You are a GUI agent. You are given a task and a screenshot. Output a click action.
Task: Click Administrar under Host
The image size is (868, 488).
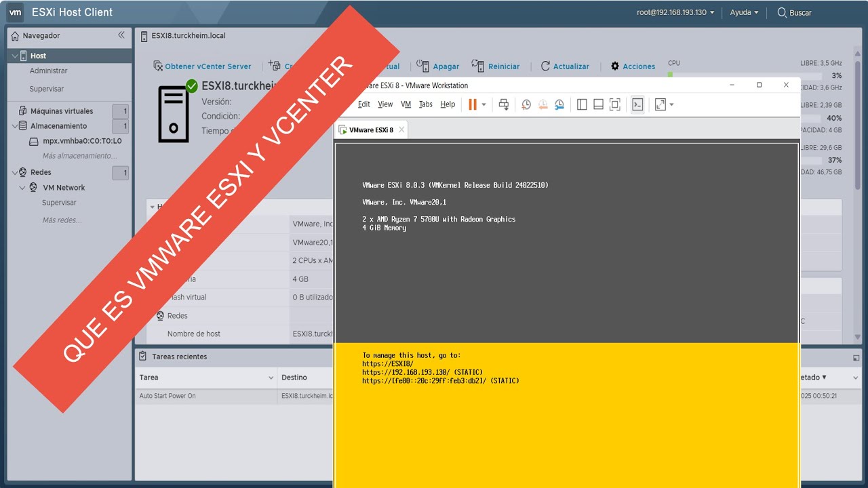tap(48, 70)
